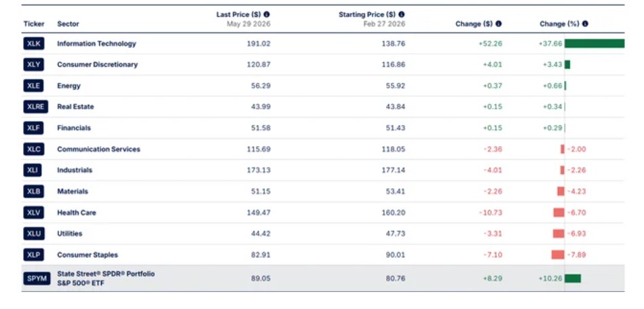Image resolution: width=644 pixels, height=309 pixels.
Task: Click the Utilities last price 44.42
Action: coord(261,234)
